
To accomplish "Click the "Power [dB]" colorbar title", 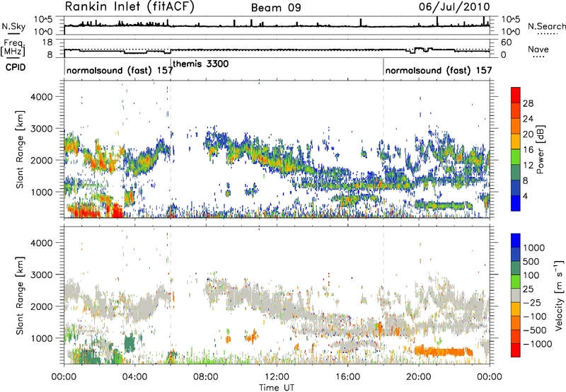I will coord(540,149).
